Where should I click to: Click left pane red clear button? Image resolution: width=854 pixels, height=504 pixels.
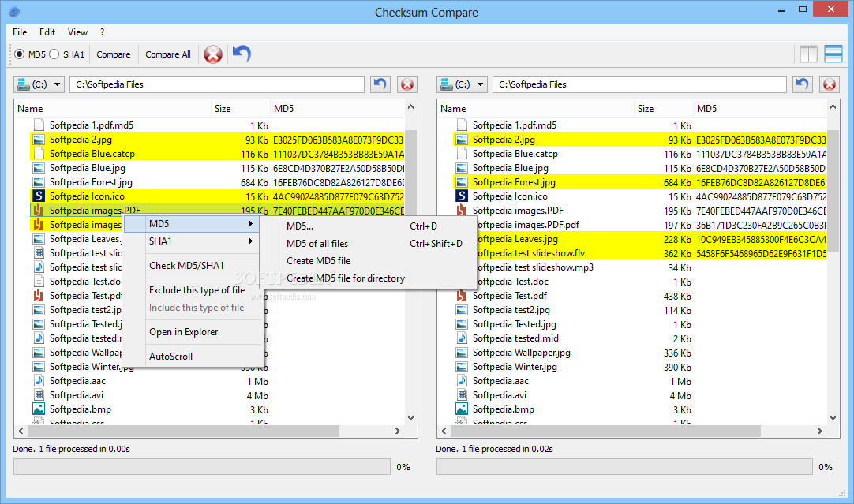[406, 84]
